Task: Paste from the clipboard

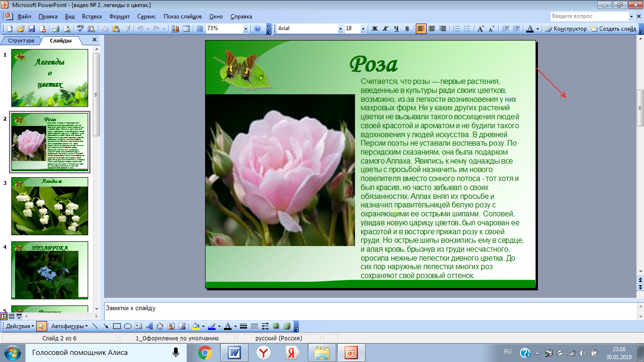Action: click(x=116, y=29)
